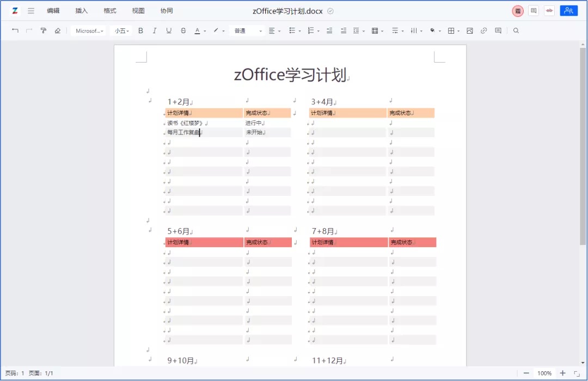This screenshot has width=588, height=381.
Task: Open the 格式 menu
Action: tap(110, 11)
